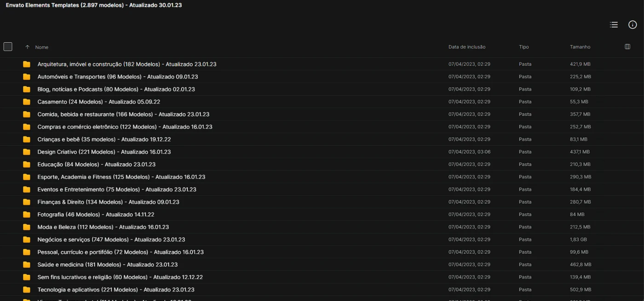
Task: Open Tecnologia e aplicativos (221 Modelos) name
Action: point(116,290)
